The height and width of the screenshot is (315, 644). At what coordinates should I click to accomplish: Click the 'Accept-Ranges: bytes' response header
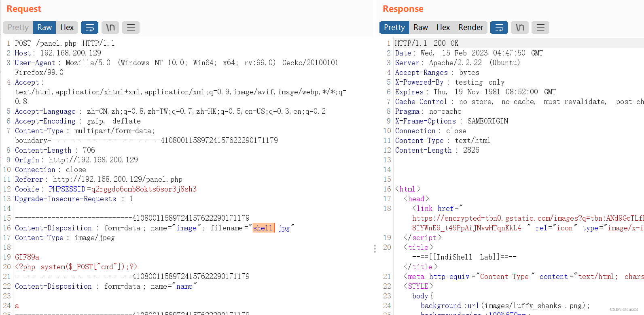437,72
